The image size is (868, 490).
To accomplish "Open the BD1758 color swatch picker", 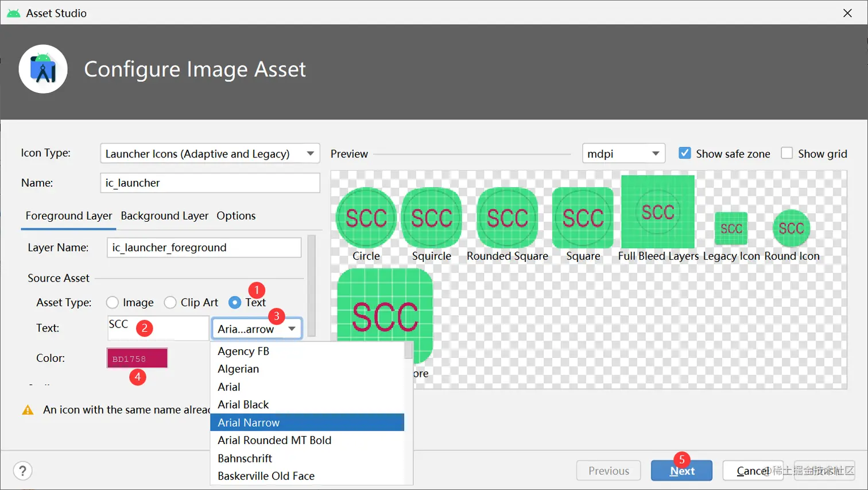I will [137, 357].
